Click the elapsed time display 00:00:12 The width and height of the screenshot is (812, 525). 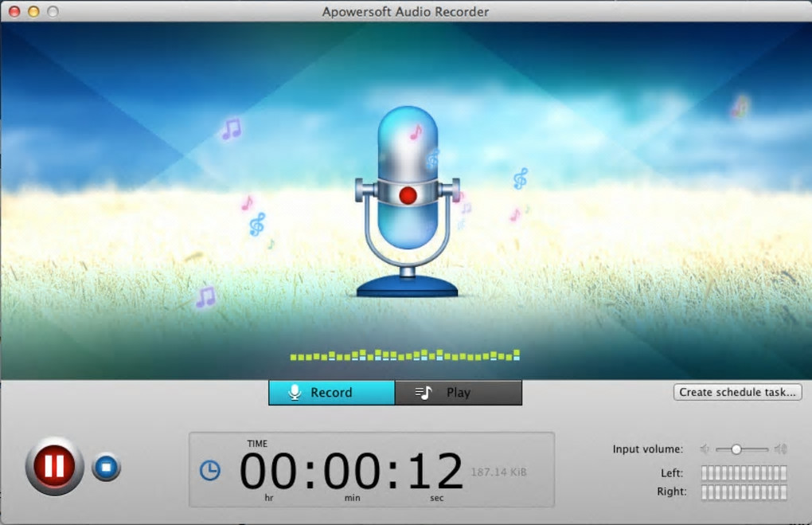click(351, 471)
